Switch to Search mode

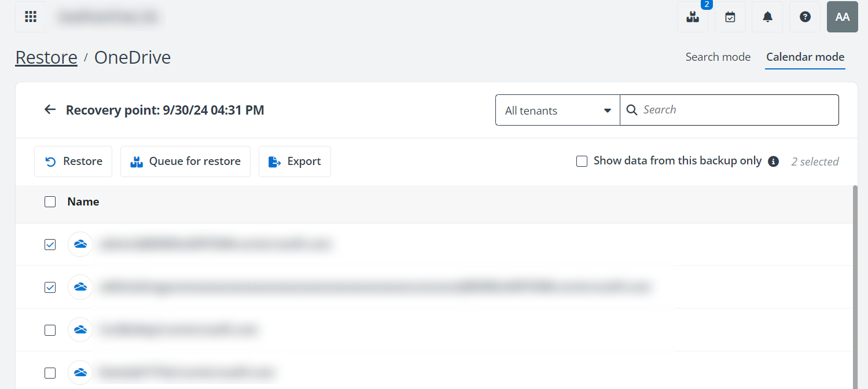point(718,57)
